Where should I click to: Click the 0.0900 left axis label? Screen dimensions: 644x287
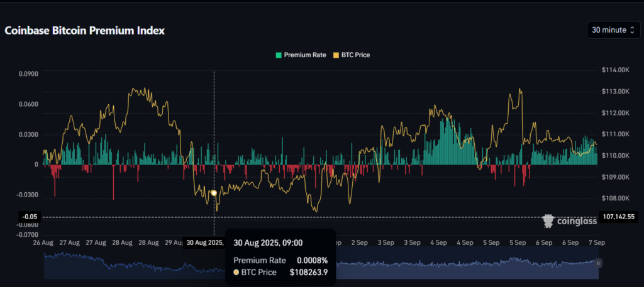click(x=28, y=74)
